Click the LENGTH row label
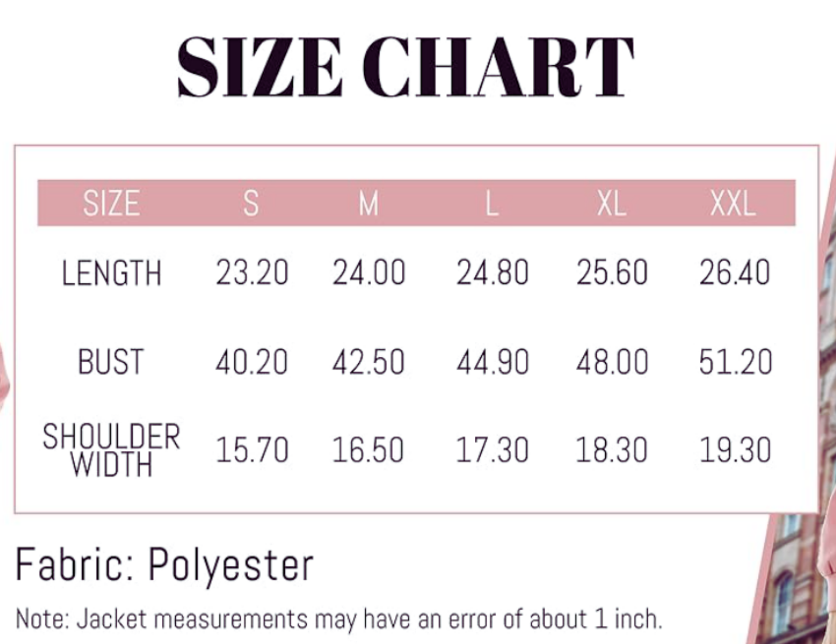836x644 pixels. click(x=112, y=273)
